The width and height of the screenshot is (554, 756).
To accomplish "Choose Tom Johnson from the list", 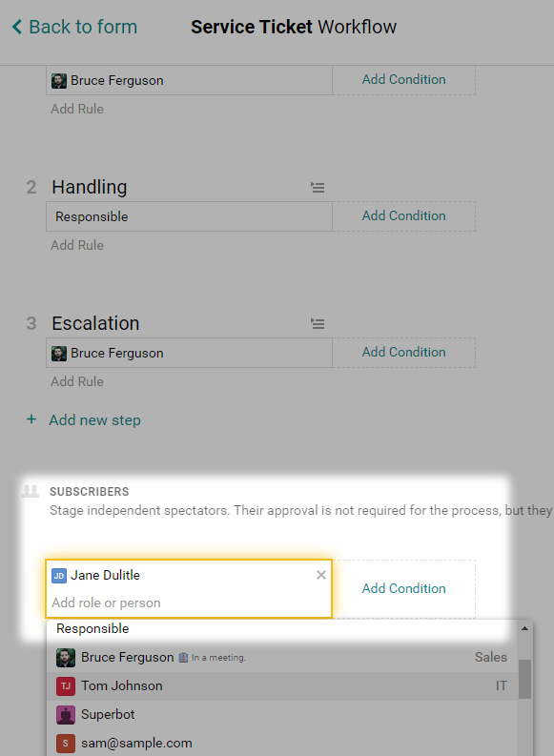I will pyautogui.click(x=282, y=686).
